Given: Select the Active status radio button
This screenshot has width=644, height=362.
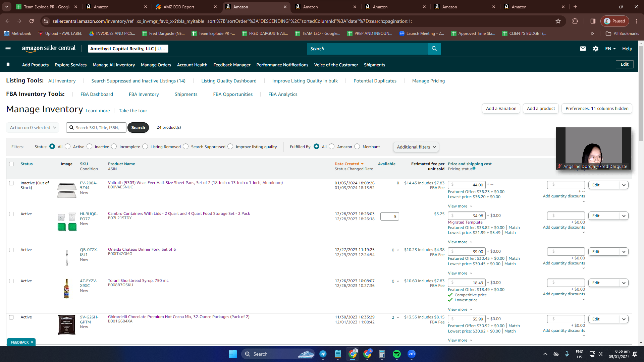Looking at the screenshot, I should (68, 146).
